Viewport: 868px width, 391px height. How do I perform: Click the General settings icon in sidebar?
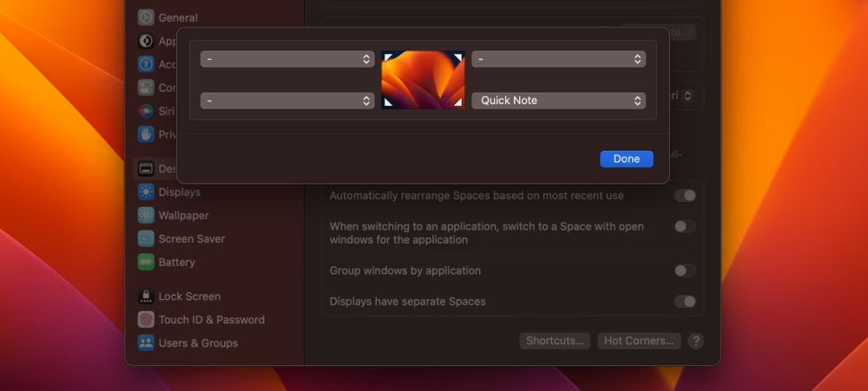point(146,17)
